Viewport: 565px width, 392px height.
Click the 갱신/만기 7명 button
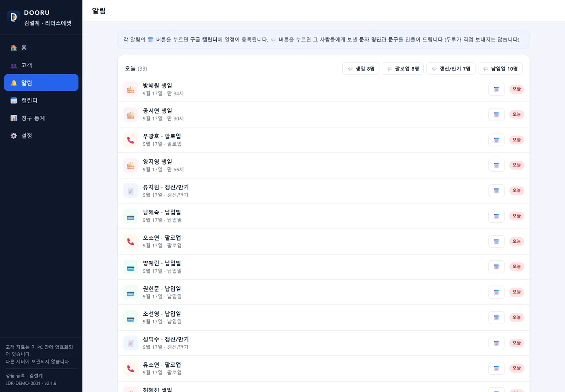(x=451, y=69)
